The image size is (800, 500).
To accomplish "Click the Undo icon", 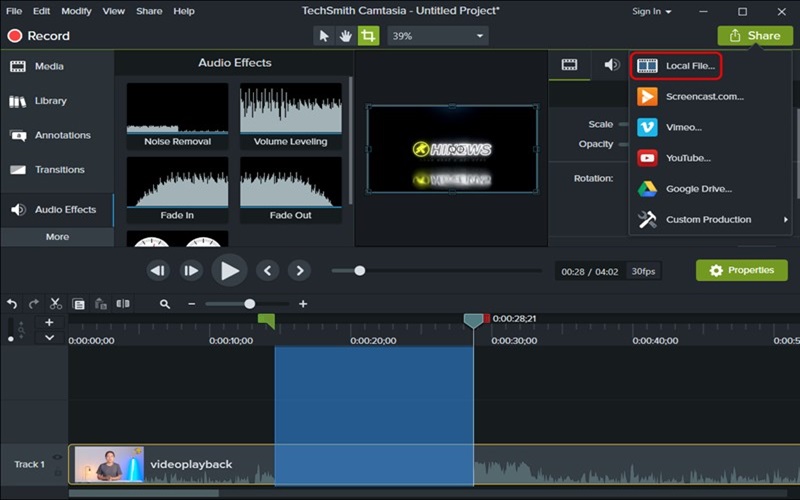I will 12,304.
